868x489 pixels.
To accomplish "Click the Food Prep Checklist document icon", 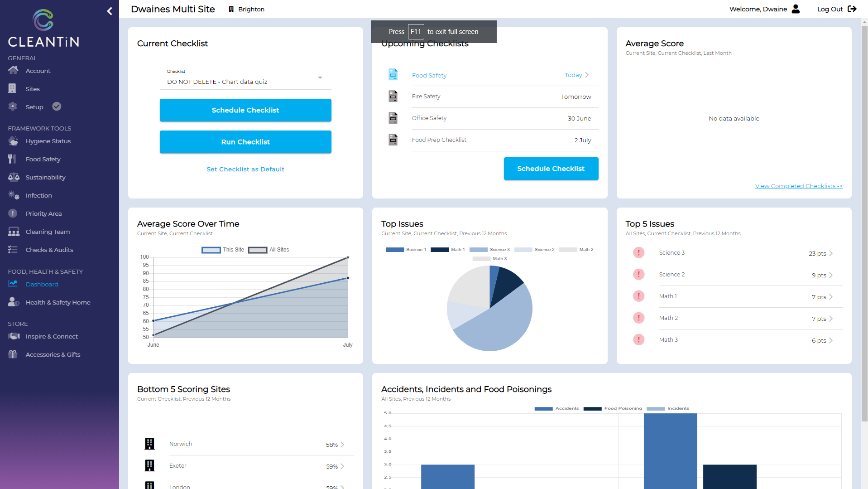I will point(393,140).
